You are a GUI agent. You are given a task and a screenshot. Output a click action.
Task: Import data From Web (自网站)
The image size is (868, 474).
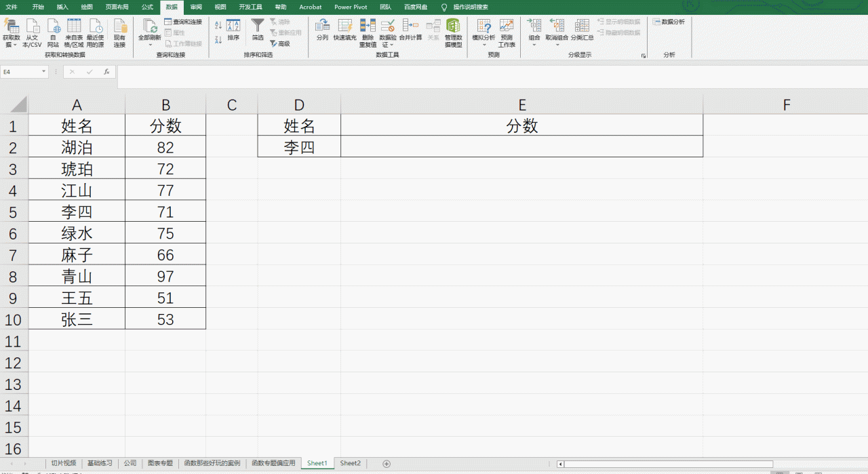pyautogui.click(x=53, y=33)
